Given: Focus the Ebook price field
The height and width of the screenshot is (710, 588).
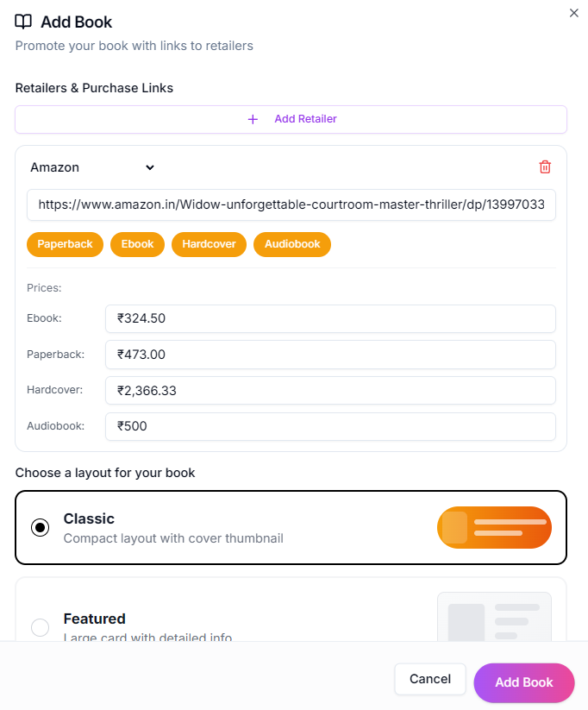Looking at the screenshot, I should click(x=330, y=318).
